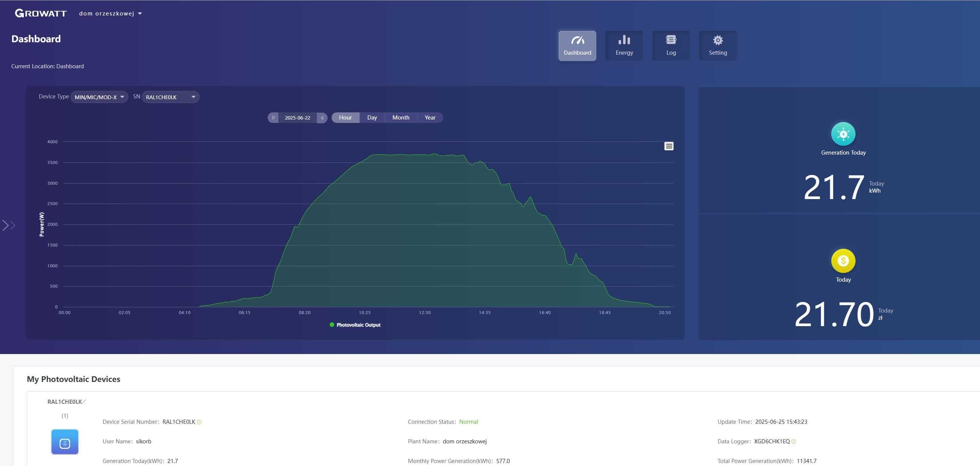Screen dimensions: 980x466
Task: Open the Energy tab
Action: click(624, 46)
